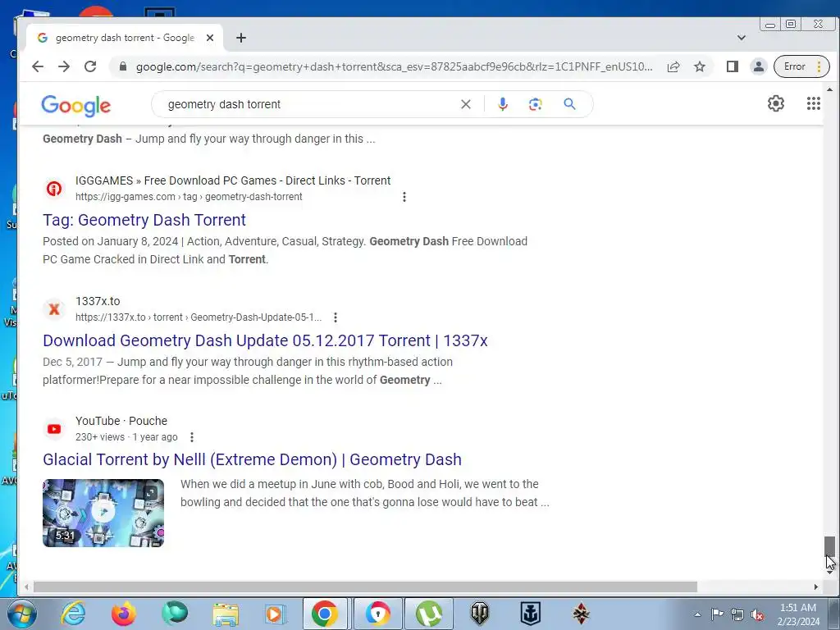Go back using the browser back arrow
Screen dimensions: 840x630
[38, 66]
